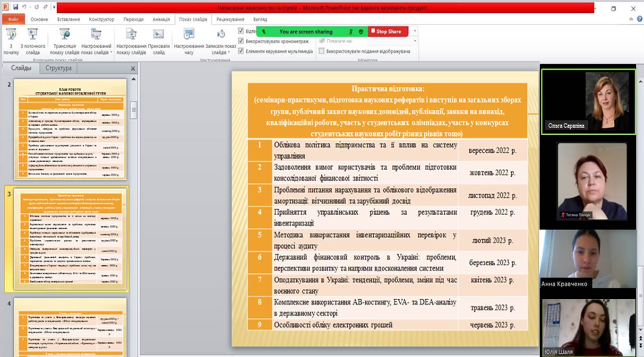The height and width of the screenshot is (357, 644).
Task: Click muted mic icon on Тетяна Пінчук video
Action: point(562,215)
